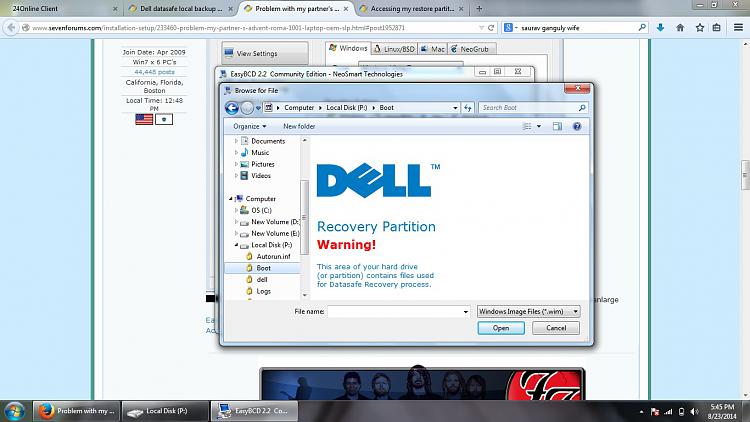Click the browser back button
The image size is (750, 422).
click(x=11, y=28)
